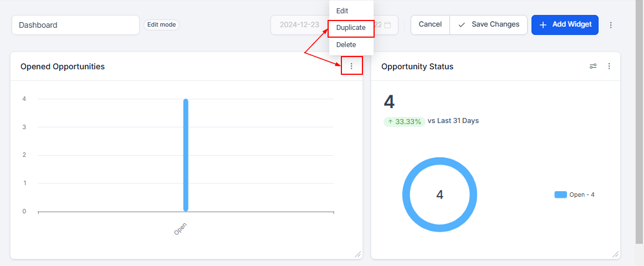Click the Add Widget button

tap(565, 24)
